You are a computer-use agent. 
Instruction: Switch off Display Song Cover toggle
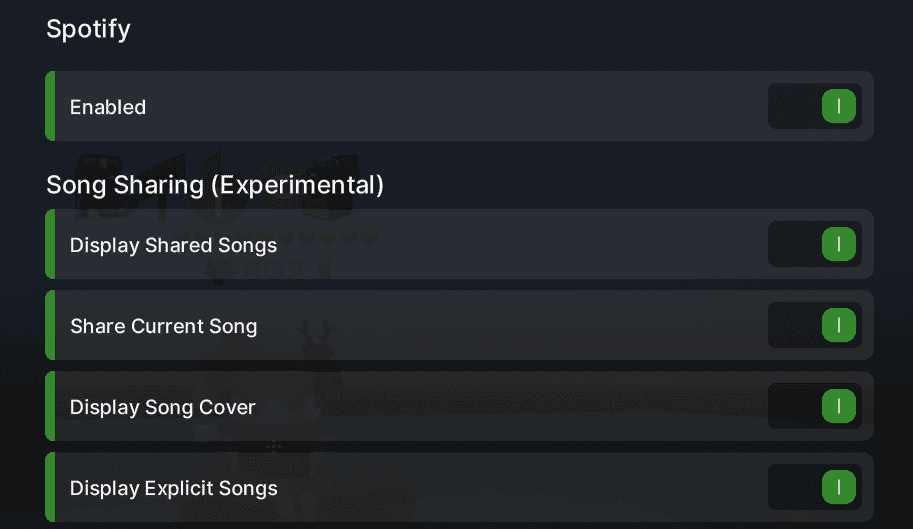click(x=815, y=406)
